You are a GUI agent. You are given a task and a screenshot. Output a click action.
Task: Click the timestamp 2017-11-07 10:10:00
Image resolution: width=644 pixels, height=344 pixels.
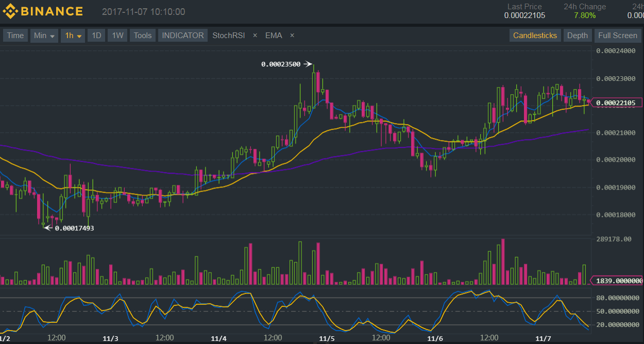(x=143, y=12)
